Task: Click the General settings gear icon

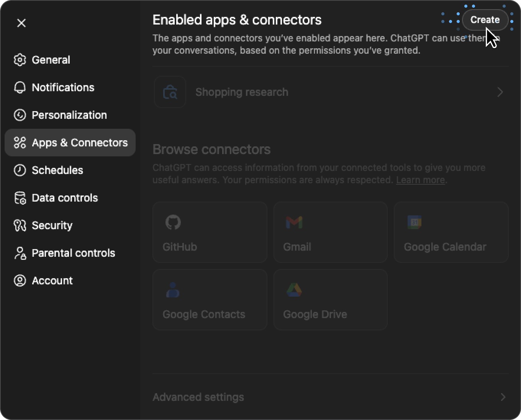Action: click(20, 60)
